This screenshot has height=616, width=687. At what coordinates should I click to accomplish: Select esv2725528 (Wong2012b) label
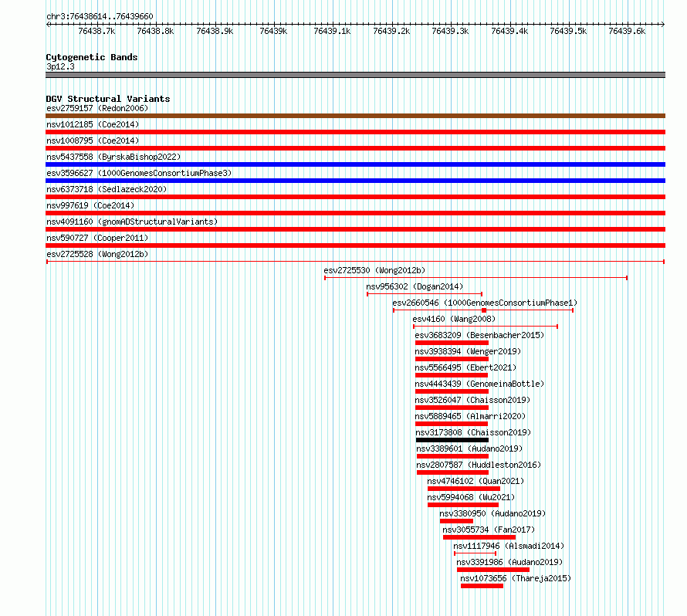[97, 254]
